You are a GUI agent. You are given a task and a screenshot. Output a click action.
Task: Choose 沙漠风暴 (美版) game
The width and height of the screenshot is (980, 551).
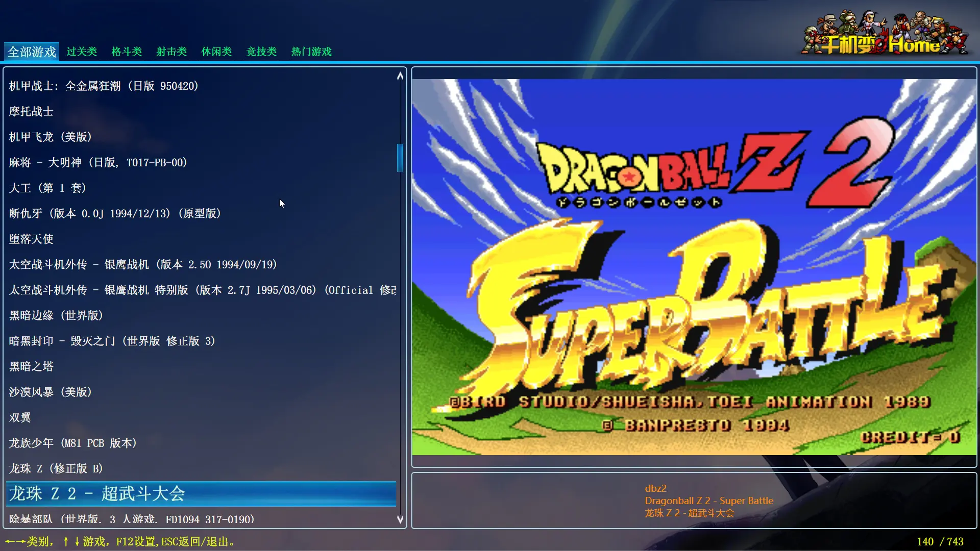click(x=50, y=392)
